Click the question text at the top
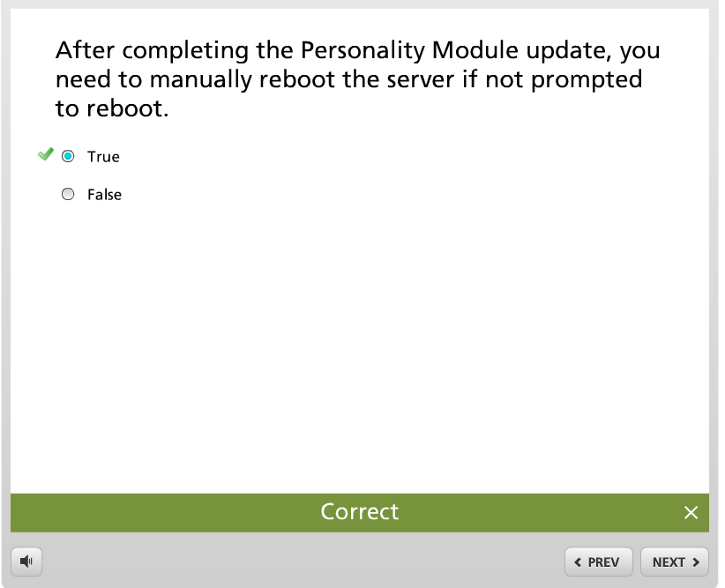The width and height of the screenshot is (725, 588). pyautogui.click(x=357, y=79)
